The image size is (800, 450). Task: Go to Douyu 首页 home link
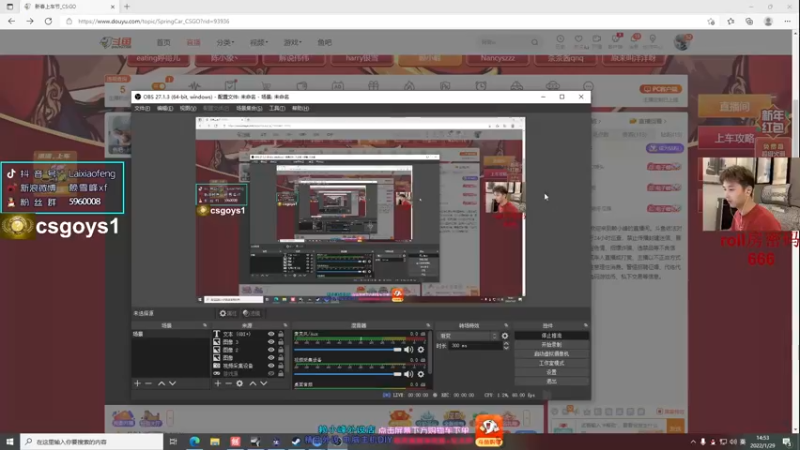[x=163, y=43]
